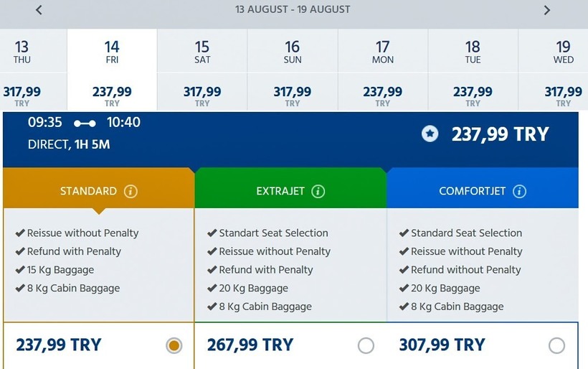This screenshot has width=588, height=369.
Task: Show ComfortJet fare information icon
Action: click(x=520, y=191)
